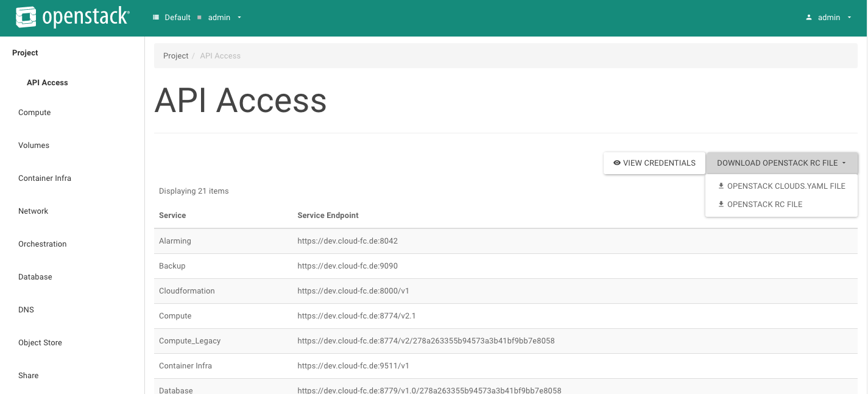The image size is (868, 394).
Task: Click the API Access page heading
Action: (x=241, y=100)
